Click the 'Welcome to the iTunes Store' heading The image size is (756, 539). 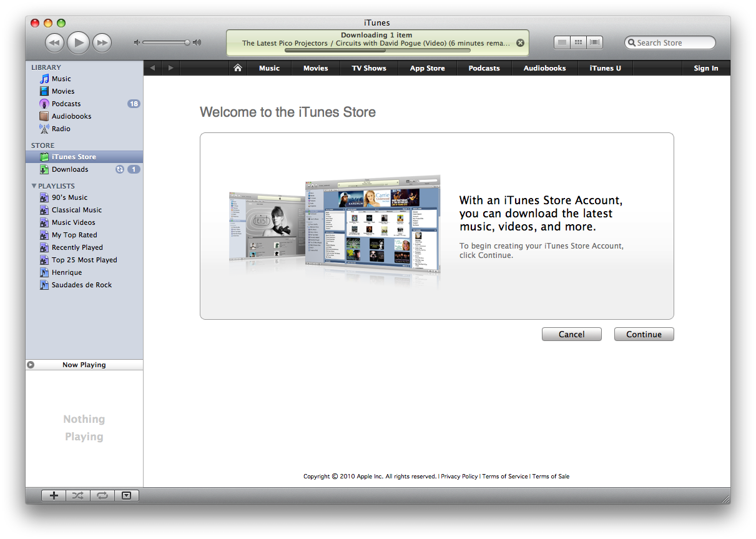pyautogui.click(x=288, y=112)
